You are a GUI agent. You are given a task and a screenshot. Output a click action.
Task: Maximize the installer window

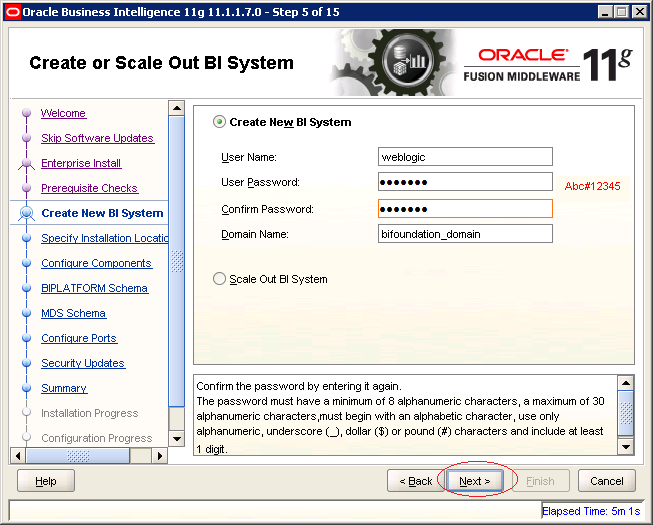coord(621,12)
